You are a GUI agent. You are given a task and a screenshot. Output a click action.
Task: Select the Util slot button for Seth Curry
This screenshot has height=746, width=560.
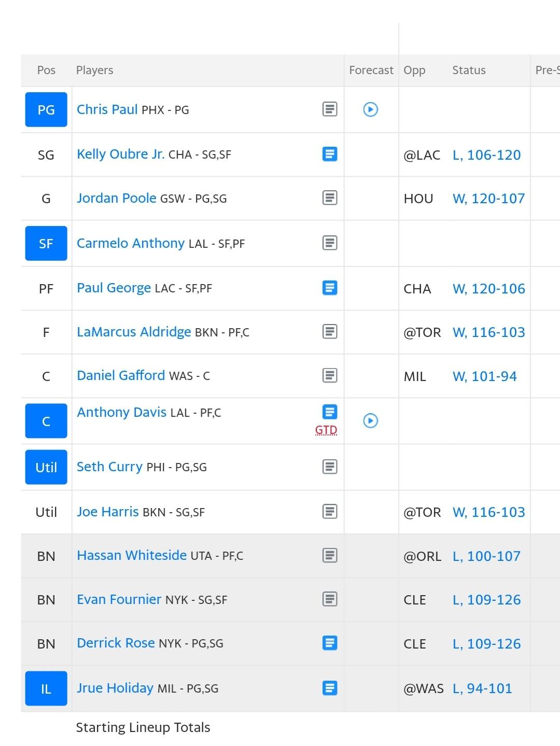[x=46, y=467]
